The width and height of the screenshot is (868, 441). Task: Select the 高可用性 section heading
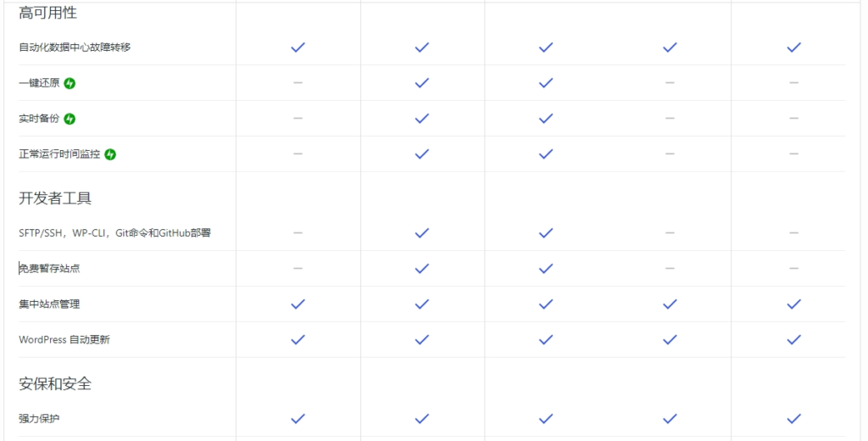tap(47, 13)
